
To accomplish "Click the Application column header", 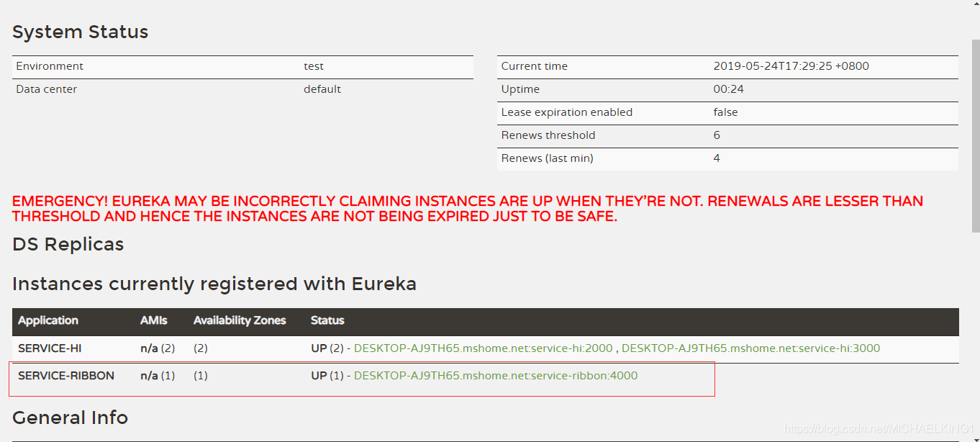I will (48, 320).
